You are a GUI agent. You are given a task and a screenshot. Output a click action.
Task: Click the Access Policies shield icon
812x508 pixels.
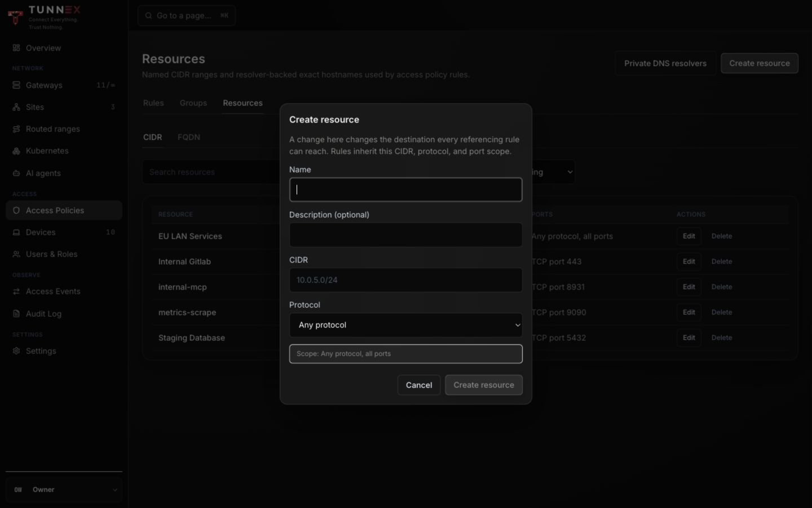point(16,211)
